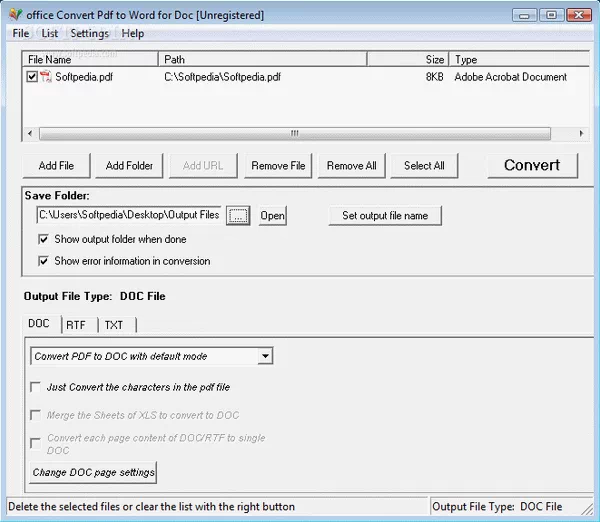Click the browse folder ellipsis button
Image resolution: width=600 pixels, height=522 pixels.
(x=238, y=215)
